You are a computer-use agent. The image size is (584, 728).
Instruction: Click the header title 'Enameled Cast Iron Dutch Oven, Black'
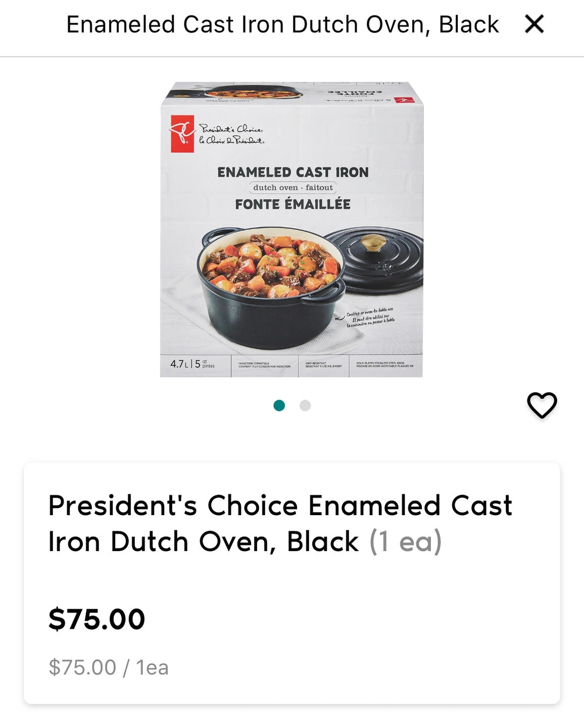[282, 24]
